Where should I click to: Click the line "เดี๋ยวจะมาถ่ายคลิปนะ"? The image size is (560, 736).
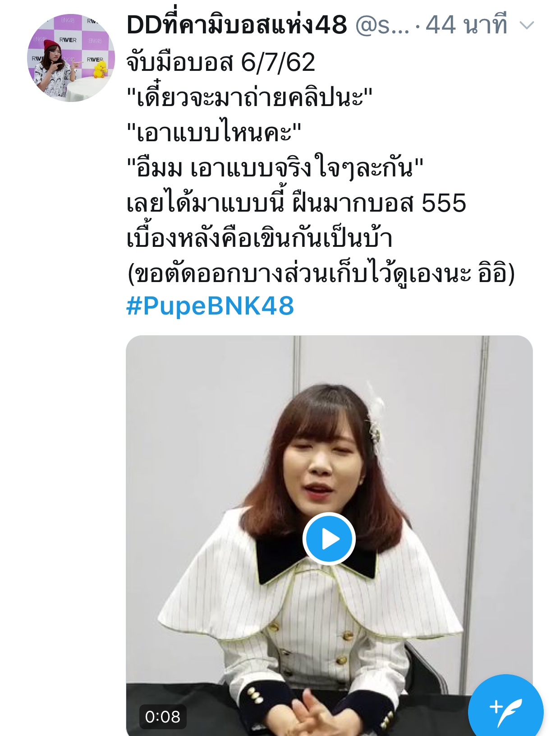coord(249,97)
